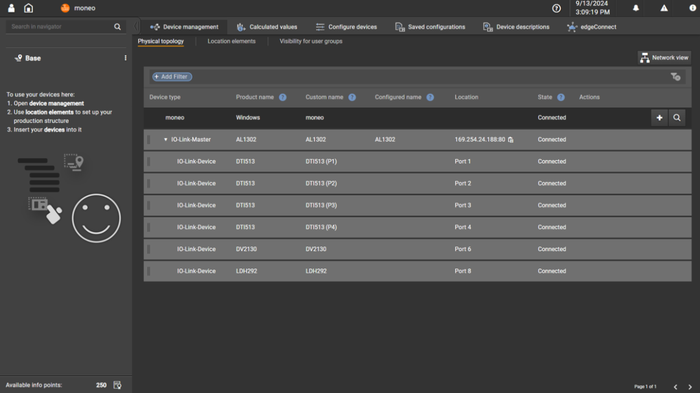Open the Base options menu

coord(125,58)
